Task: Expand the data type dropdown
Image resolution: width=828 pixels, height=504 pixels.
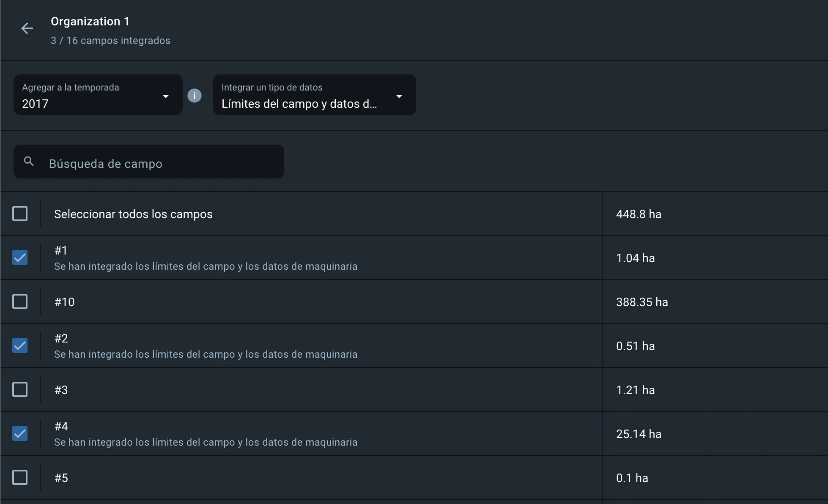Action: (x=314, y=95)
